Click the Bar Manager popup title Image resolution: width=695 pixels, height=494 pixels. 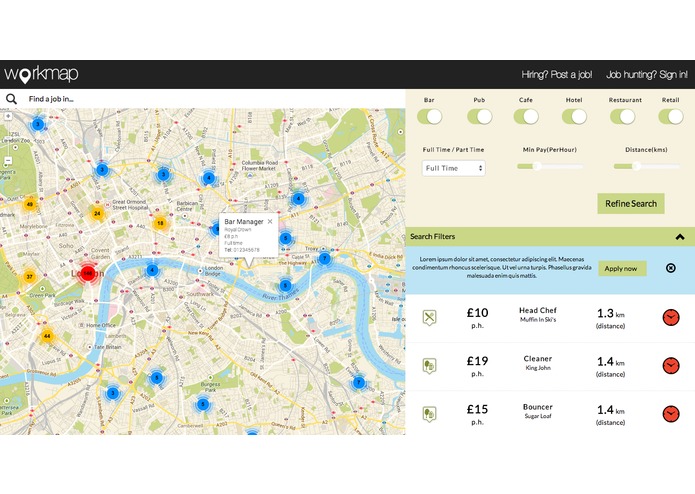coord(244,222)
